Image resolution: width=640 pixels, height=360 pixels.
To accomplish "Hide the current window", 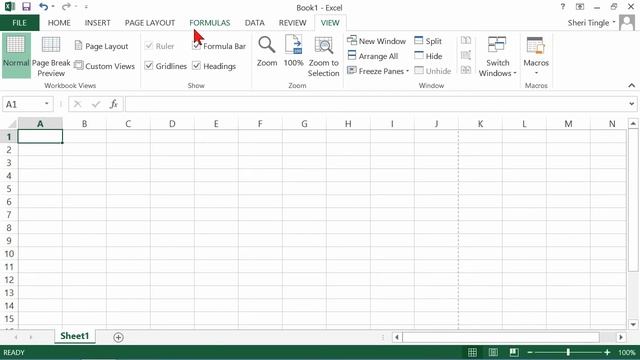I will (x=428, y=56).
